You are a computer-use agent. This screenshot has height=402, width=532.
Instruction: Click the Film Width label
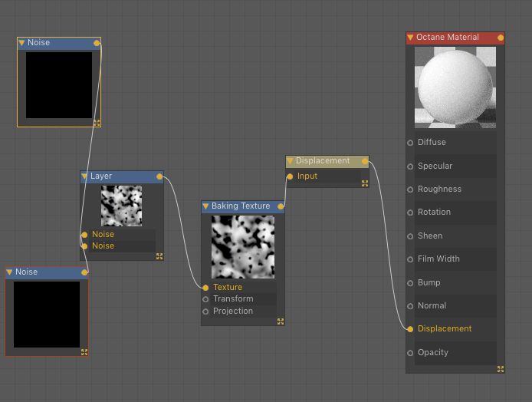pyautogui.click(x=438, y=259)
